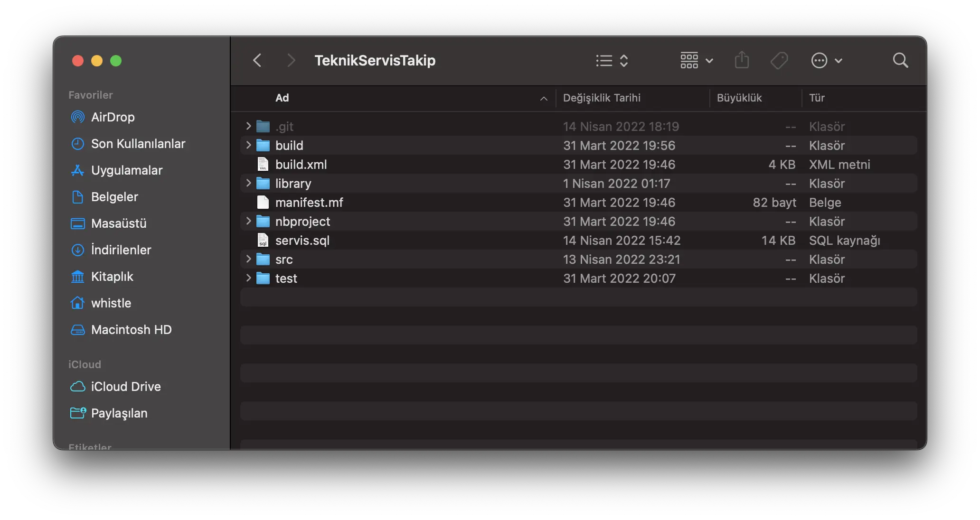Open Belgeler in the sidebar
The height and width of the screenshot is (520, 980).
click(104, 197)
